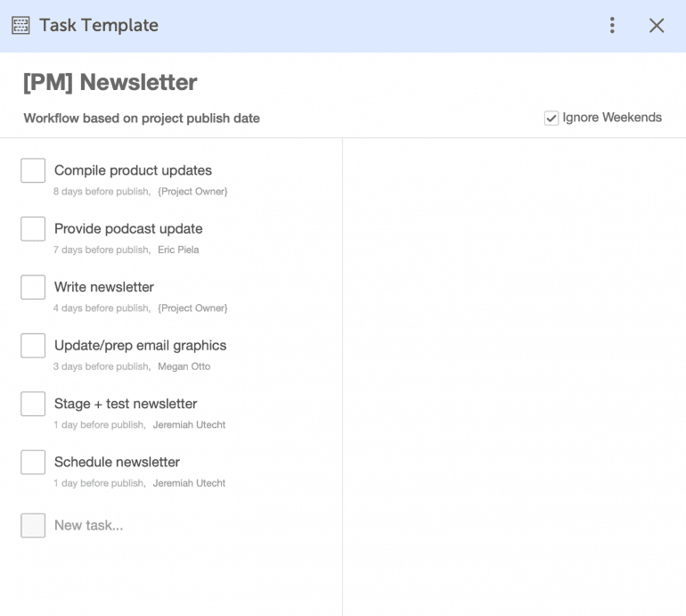Close the Task Template dialog
The width and height of the screenshot is (686, 616).
(x=657, y=26)
